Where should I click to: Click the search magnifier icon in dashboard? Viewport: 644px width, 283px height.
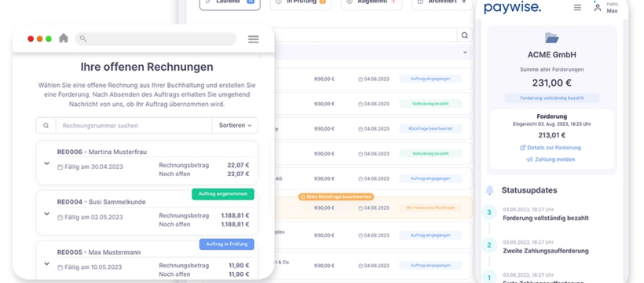point(464,35)
